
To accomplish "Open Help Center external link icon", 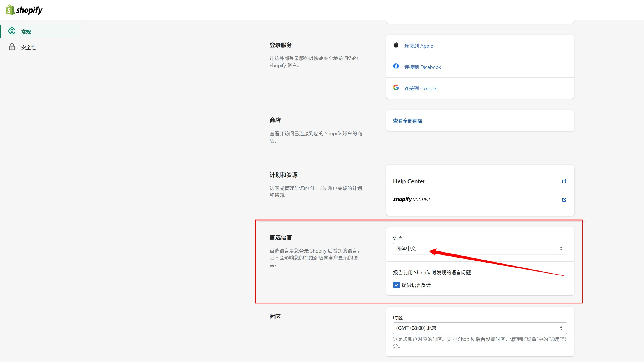I will [564, 181].
